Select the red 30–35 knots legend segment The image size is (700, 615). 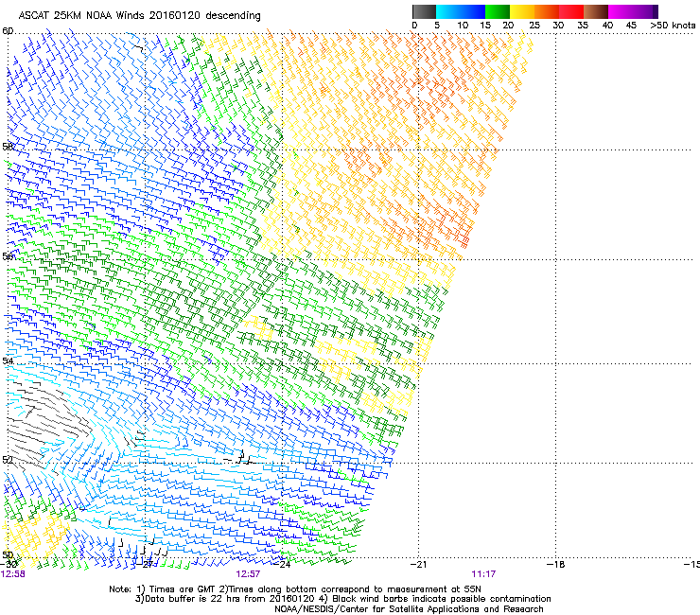(571, 11)
